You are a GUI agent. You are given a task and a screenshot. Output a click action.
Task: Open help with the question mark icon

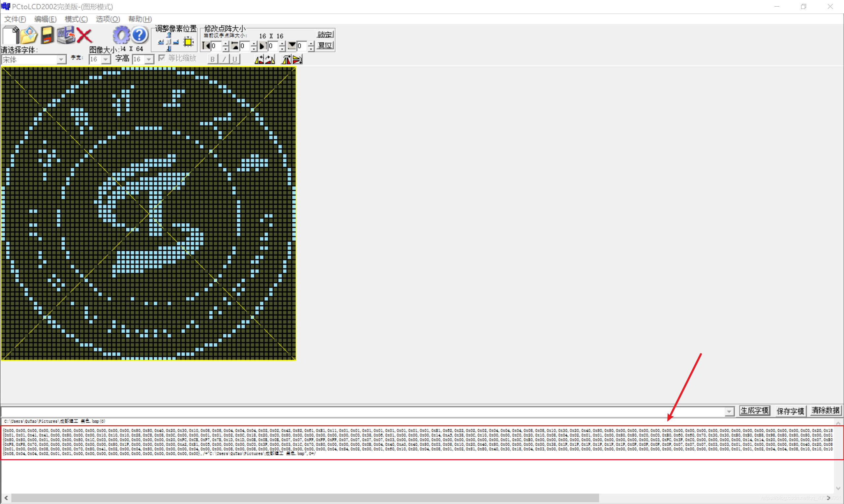pos(139,35)
